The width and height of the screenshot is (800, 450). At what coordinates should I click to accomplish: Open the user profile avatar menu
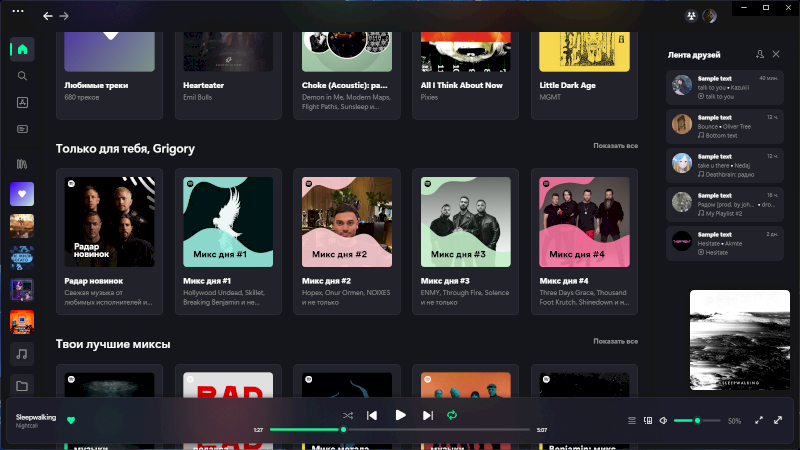pyautogui.click(x=710, y=16)
